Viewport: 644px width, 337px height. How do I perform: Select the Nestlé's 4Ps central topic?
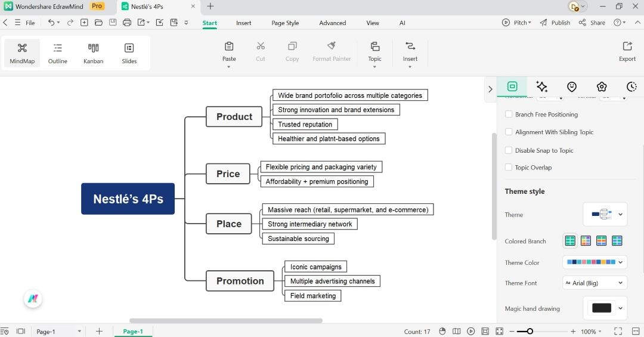(x=128, y=199)
